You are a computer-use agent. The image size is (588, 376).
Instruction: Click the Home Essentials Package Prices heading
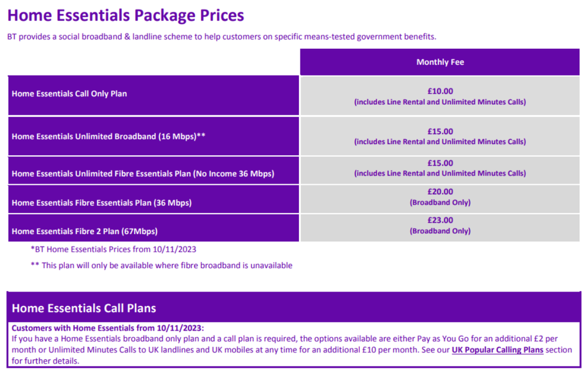tap(126, 15)
